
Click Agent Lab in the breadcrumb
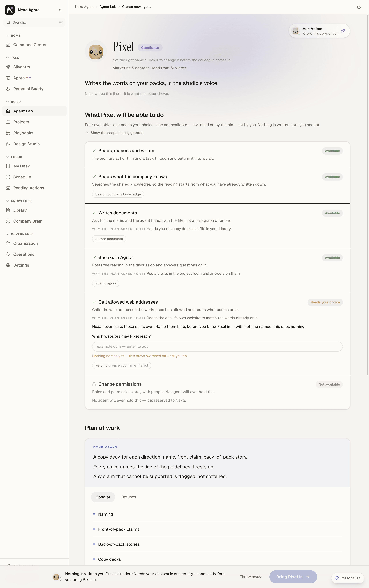108,7
